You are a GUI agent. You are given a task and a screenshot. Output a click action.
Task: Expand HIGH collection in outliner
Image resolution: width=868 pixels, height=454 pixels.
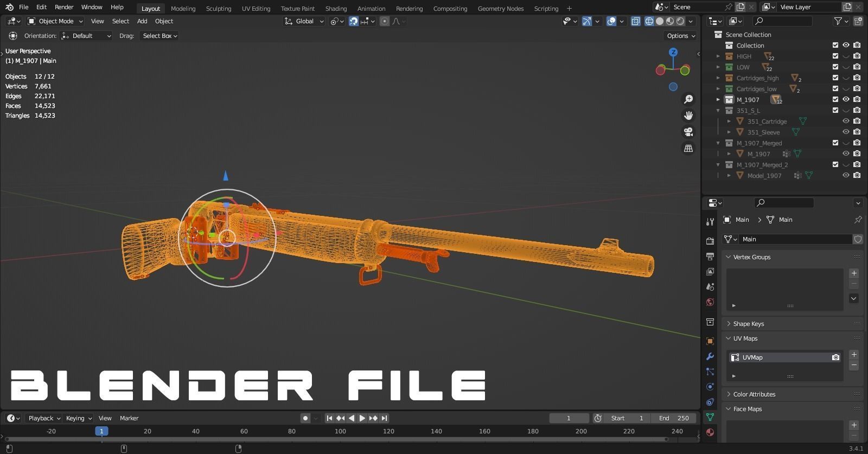pyautogui.click(x=718, y=56)
